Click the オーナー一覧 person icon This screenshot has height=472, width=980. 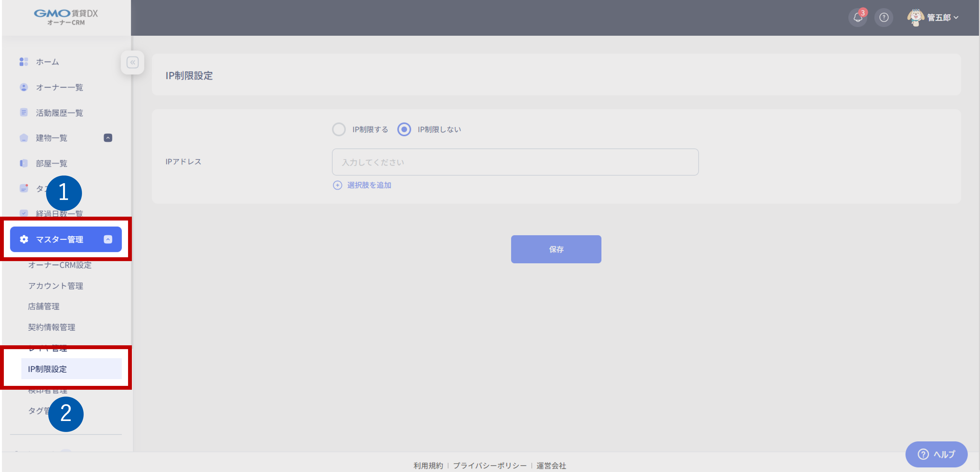(24, 87)
